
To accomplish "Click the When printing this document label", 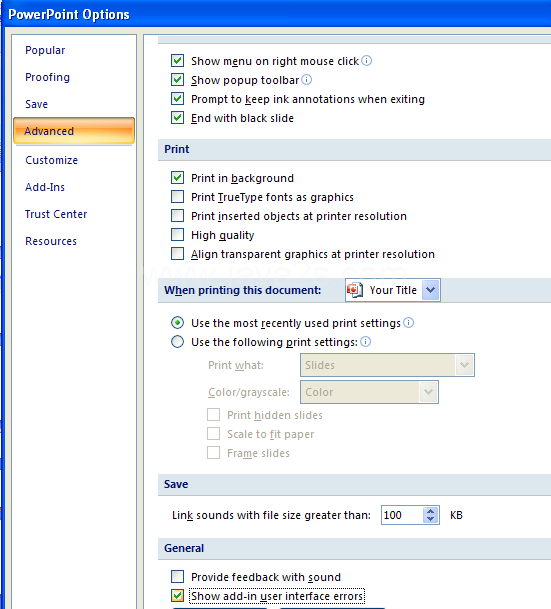I will 243,290.
